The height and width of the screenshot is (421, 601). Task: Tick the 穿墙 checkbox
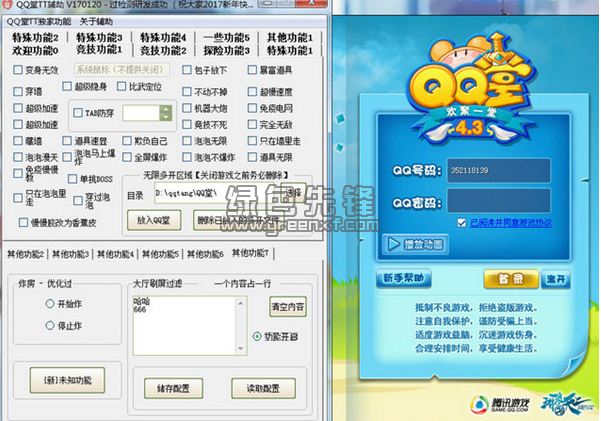(18, 91)
